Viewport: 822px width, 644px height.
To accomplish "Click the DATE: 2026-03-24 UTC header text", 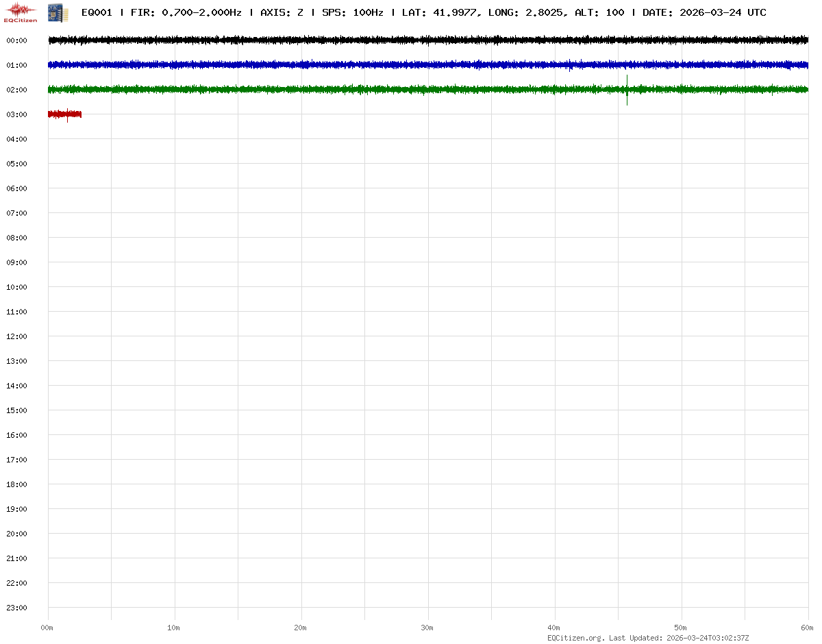I will pos(703,12).
